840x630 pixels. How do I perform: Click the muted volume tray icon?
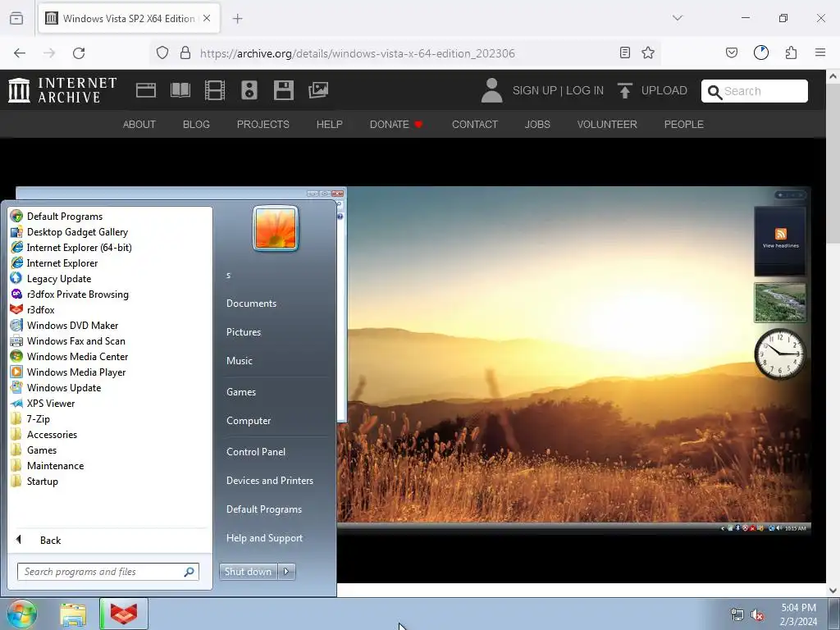757,615
